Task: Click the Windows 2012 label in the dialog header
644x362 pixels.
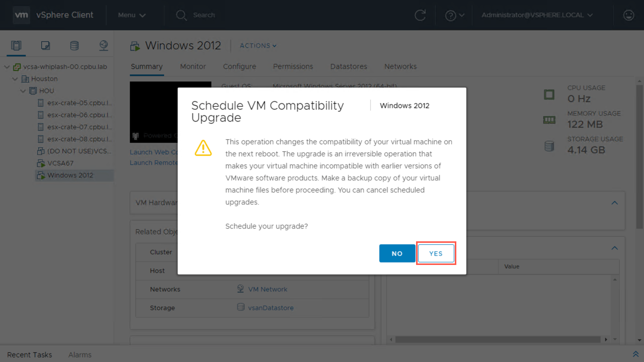Action: coord(405,106)
